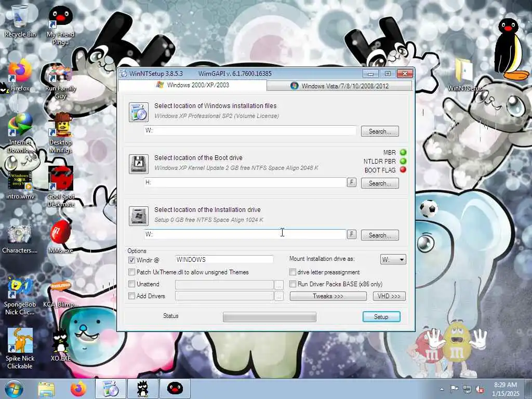Launch Firefox desktop shortcut
Viewport: 532px width, 399px height.
coord(20,76)
